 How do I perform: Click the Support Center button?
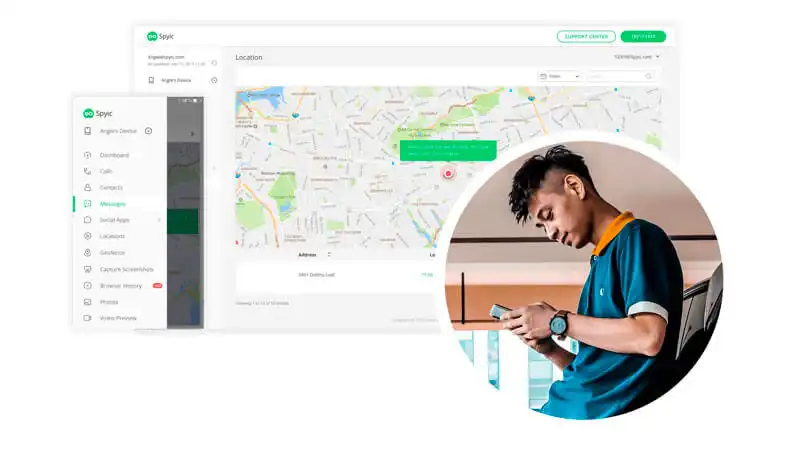(x=586, y=36)
